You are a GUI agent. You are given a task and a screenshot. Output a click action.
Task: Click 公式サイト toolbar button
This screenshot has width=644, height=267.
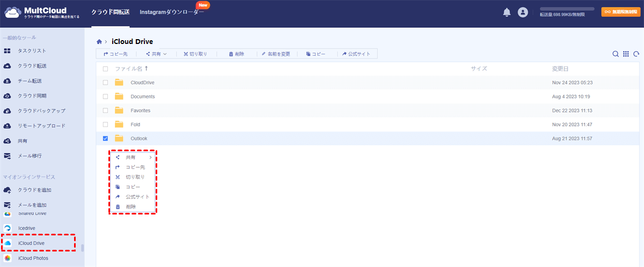point(356,54)
